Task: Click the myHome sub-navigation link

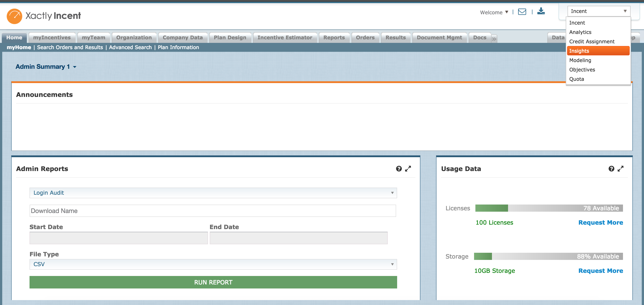Action: pyautogui.click(x=19, y=47)
